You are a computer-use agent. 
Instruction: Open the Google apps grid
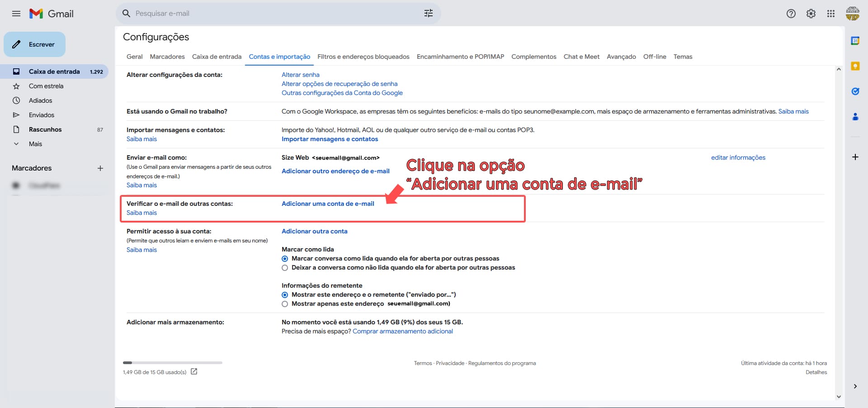830,14
